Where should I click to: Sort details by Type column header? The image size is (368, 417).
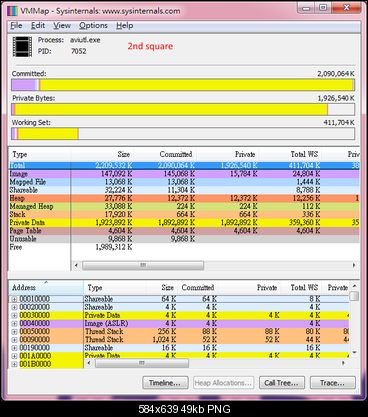(115, 287)
